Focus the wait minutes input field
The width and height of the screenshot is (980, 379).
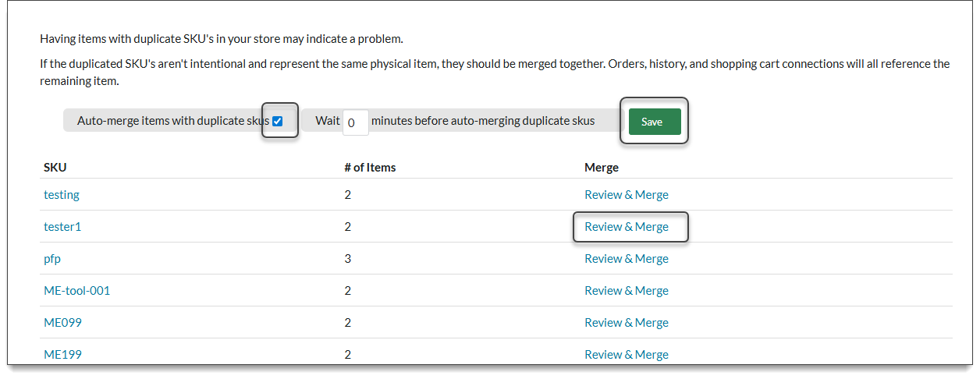[x=355, y=122]
